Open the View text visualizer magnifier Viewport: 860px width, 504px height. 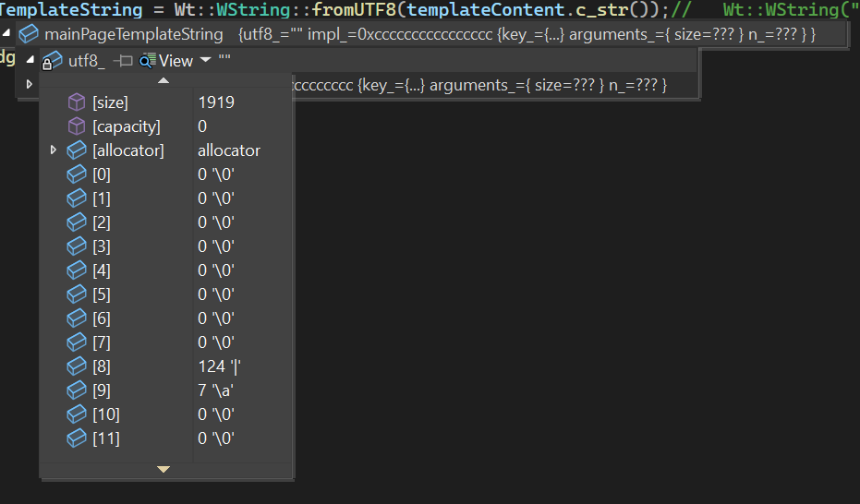[x=148, y=61]
